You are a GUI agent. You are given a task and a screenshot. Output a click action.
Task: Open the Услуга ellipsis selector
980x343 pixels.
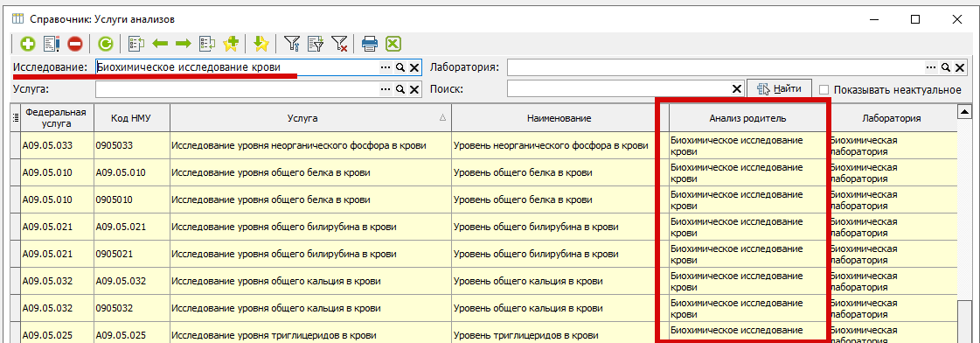click(386, 89)
